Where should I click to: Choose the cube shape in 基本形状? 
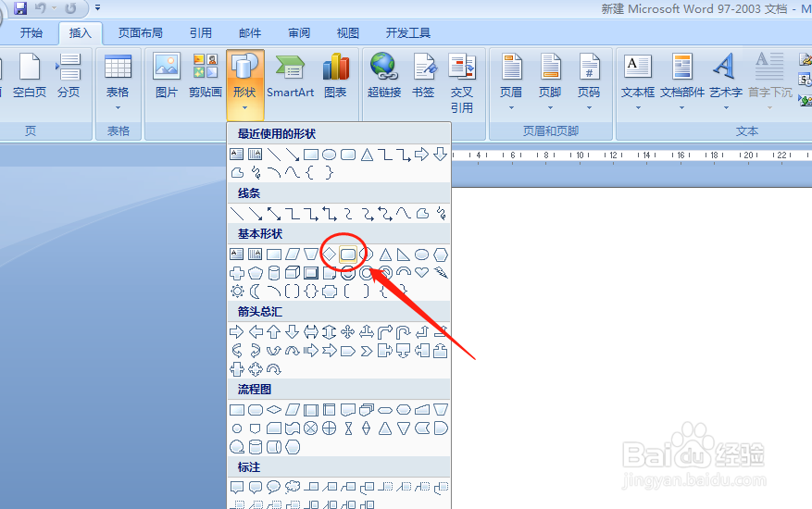tap(293, 272)
